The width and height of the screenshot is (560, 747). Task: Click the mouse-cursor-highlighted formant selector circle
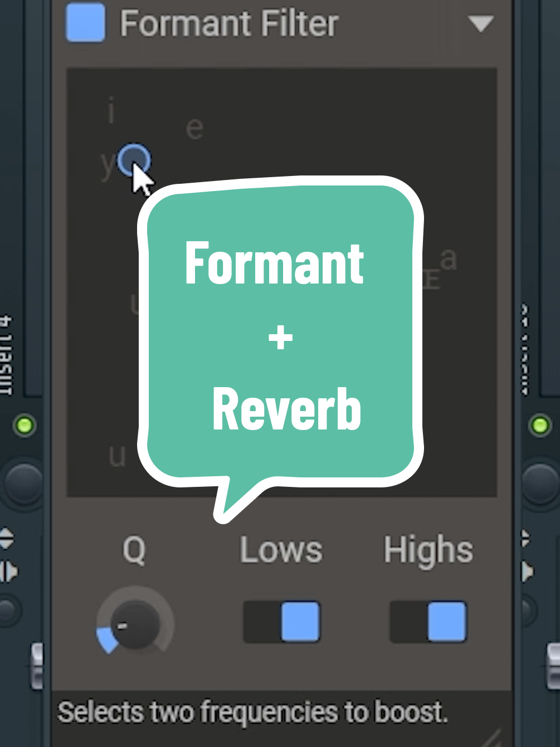tap(134, 161)
